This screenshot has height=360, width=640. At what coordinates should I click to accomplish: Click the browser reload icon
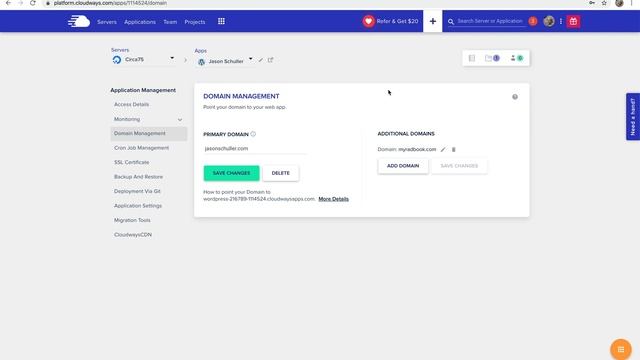33,3
